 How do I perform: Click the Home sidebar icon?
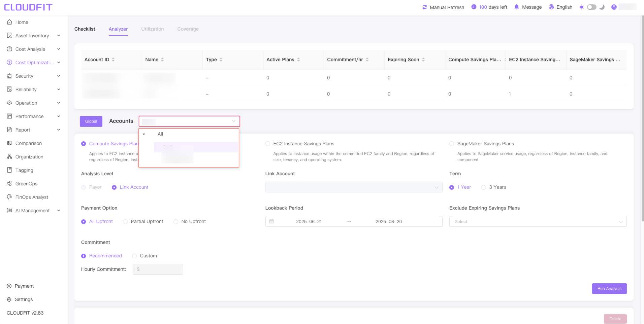(x=9, y=22)
